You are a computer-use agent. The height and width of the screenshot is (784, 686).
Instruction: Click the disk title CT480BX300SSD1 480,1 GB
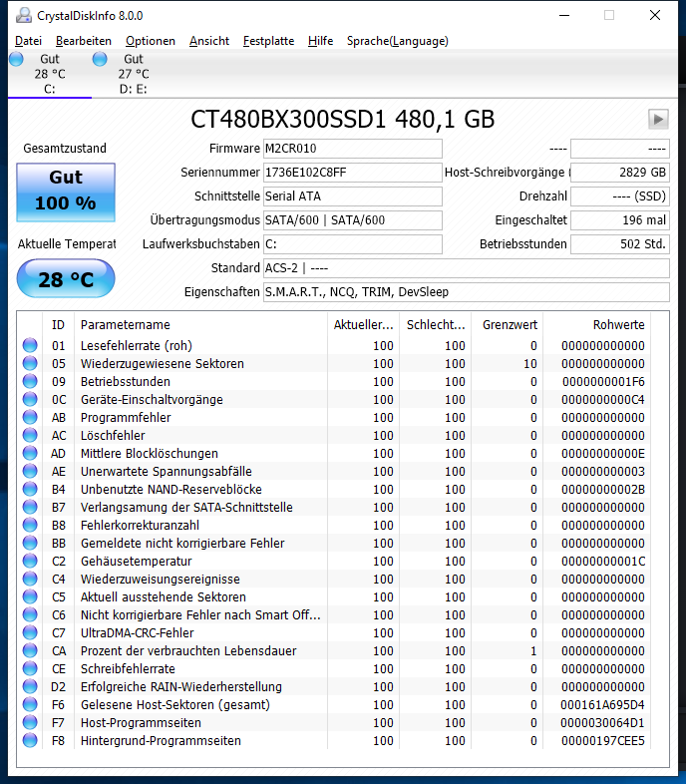click(x=342, y=120)
